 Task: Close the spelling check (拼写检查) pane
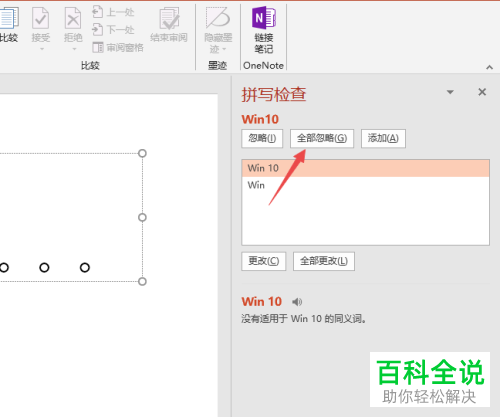point(482,92)
